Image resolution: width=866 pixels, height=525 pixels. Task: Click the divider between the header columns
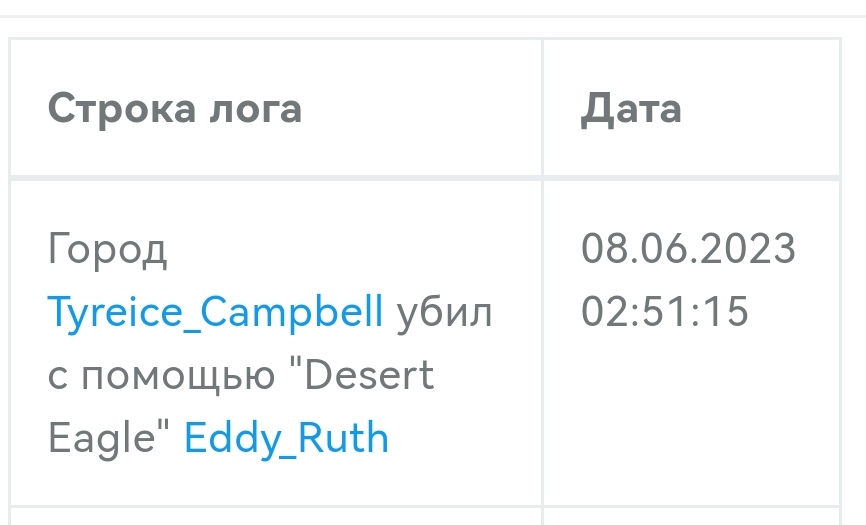coord(542,108)
